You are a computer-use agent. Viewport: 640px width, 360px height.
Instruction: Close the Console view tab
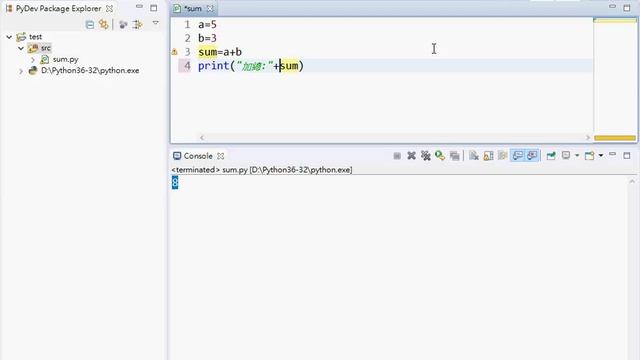[221, 156]
